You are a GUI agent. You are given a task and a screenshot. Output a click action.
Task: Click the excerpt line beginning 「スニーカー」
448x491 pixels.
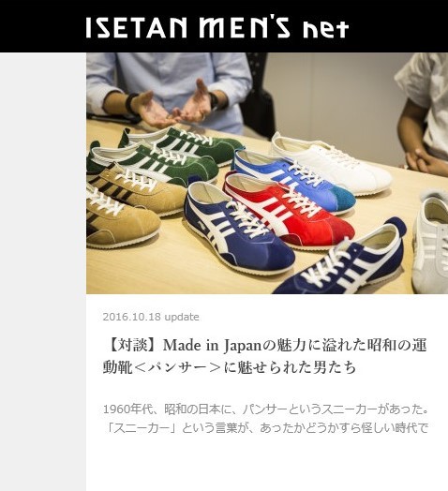tap(265, 427)
